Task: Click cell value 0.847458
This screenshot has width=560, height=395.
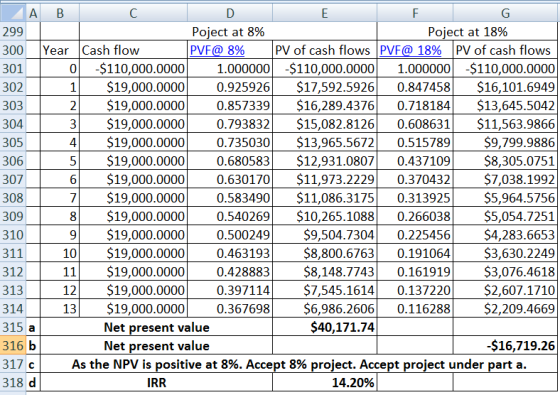Action: (x=415, y=87)
